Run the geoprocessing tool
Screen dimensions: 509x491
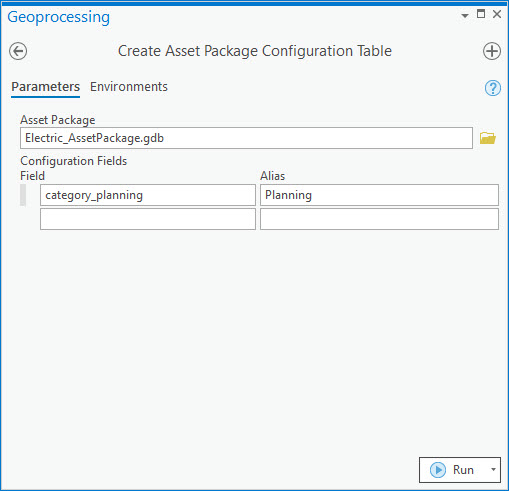(x=453, y=470)
